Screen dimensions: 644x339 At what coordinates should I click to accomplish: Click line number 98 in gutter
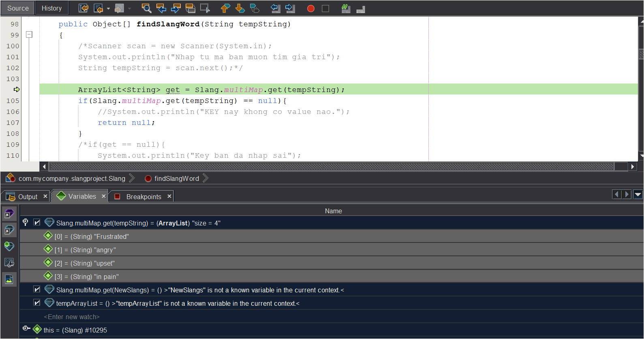15,24
